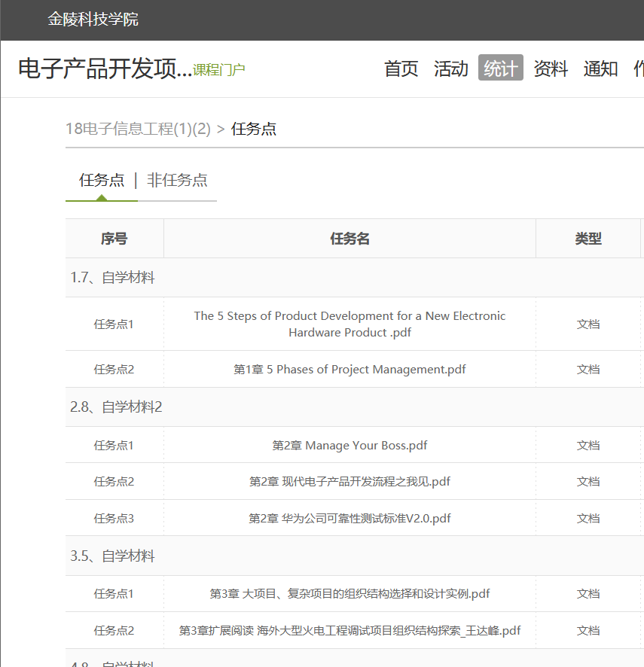Open 第3章 大项目、复杂项目的组织结构选择和设计实例.pdf

pyautogui.click(x=349, y=594)
